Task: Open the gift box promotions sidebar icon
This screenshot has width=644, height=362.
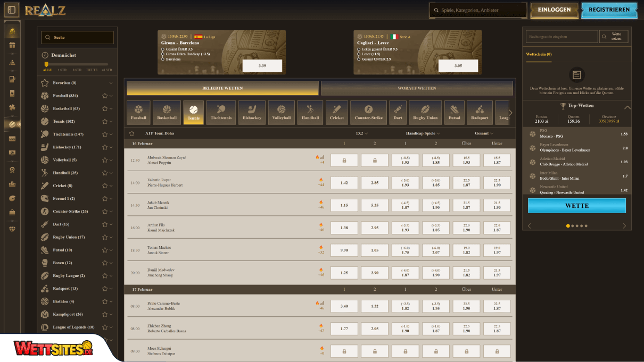Action: click(x=12, y=45)
